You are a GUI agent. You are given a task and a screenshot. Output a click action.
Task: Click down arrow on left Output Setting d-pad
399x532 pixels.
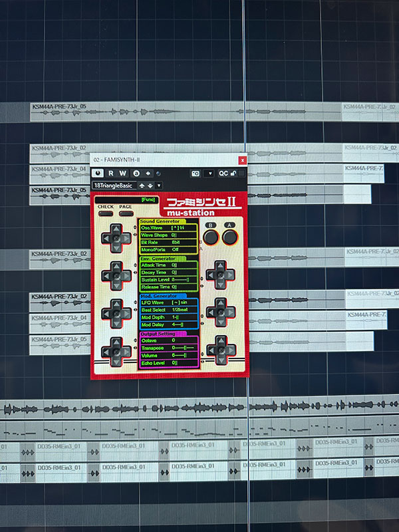pos(116,362)
